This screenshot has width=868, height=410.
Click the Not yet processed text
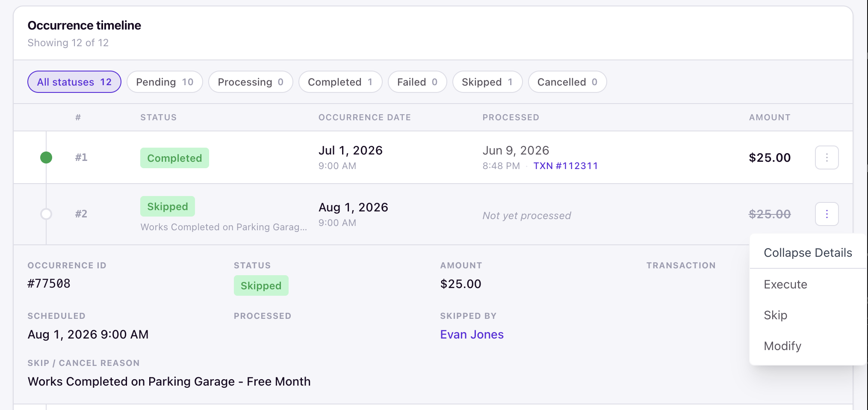coord(527,215)
